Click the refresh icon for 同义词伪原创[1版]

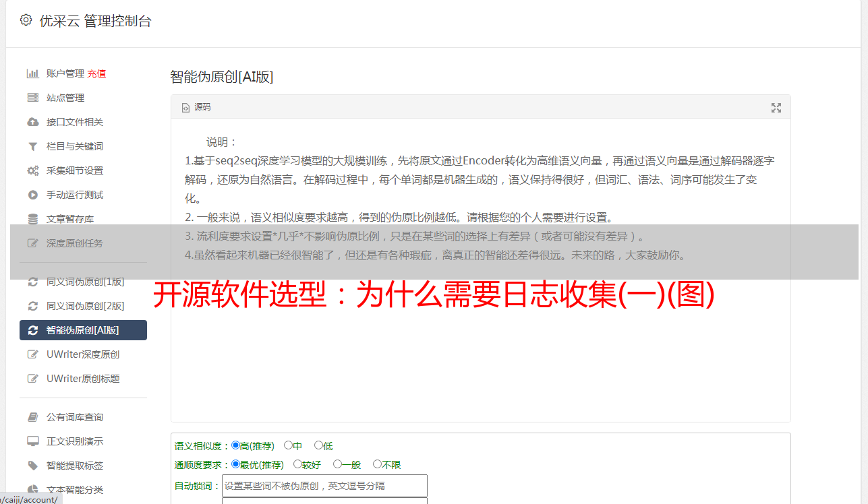point(32,282)
